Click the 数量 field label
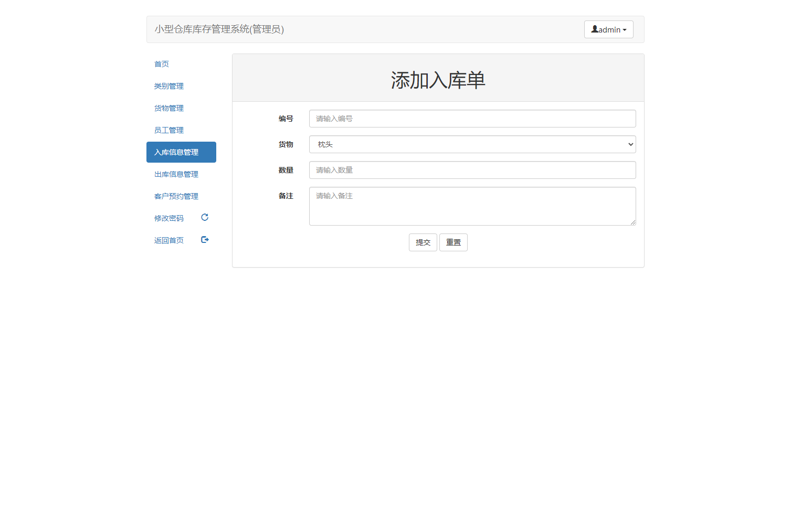This screenshot has width=791, height=532. [286, 170]
